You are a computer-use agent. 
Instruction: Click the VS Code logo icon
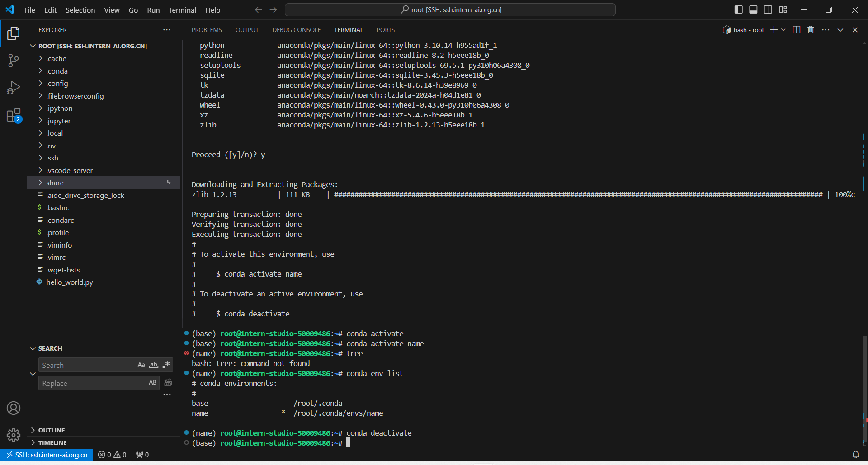point(10,9)
